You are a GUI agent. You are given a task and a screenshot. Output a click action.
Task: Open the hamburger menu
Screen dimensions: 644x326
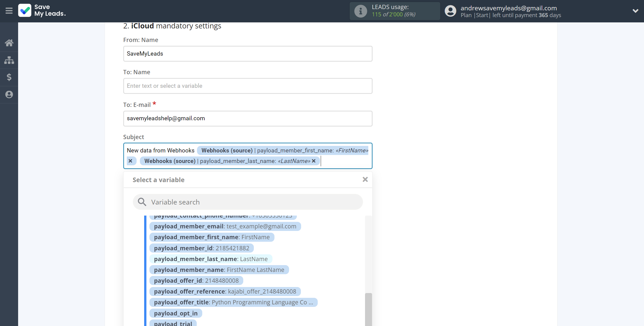[x=9, y=11]
